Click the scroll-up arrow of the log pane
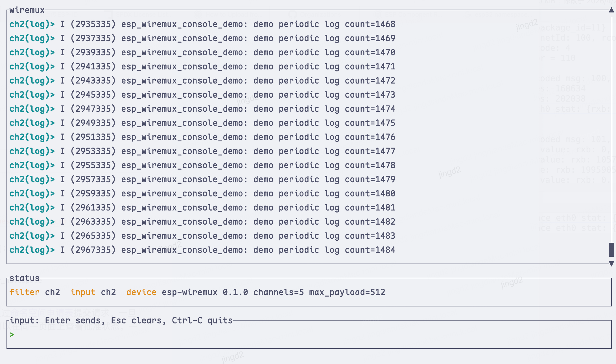Screen dimensions: 616x364 tap(611, 10)
